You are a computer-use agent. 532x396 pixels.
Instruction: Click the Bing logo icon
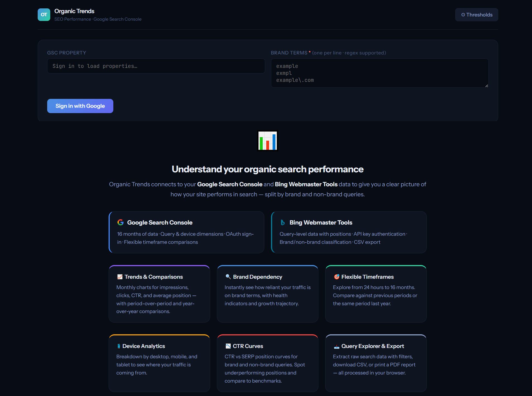283,223
